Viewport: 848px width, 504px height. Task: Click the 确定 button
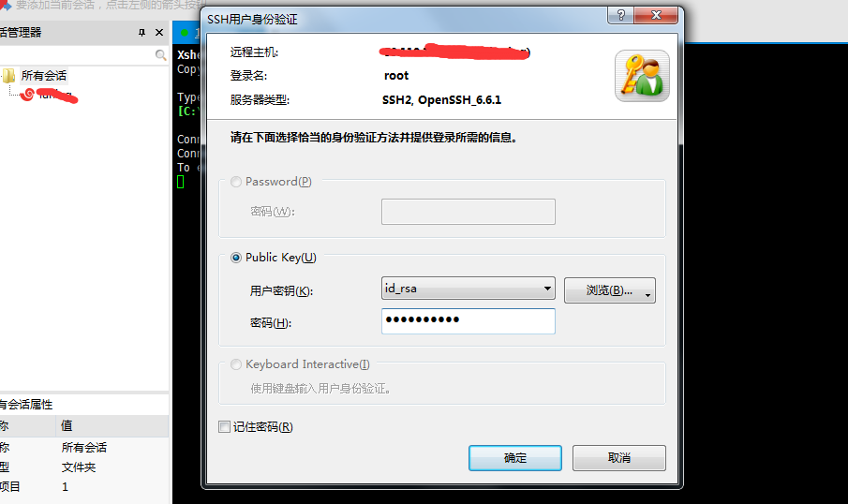click(x=514, y=458)
